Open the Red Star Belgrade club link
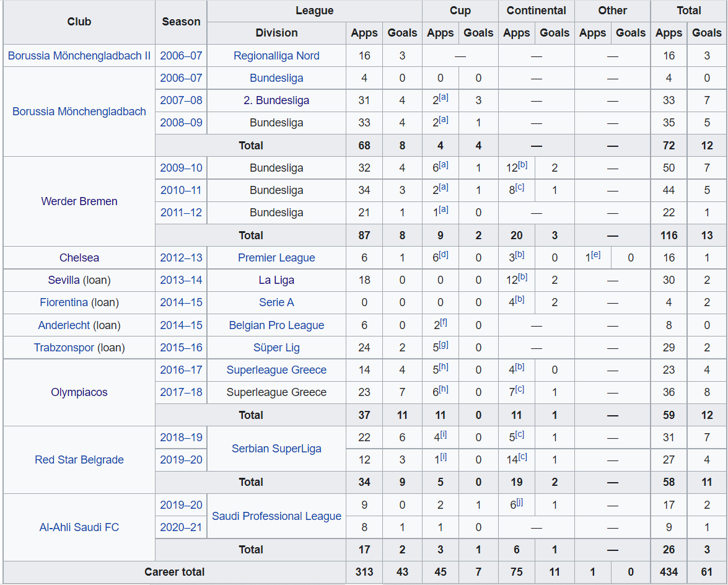Screen dimensions: 728x585 79,460
